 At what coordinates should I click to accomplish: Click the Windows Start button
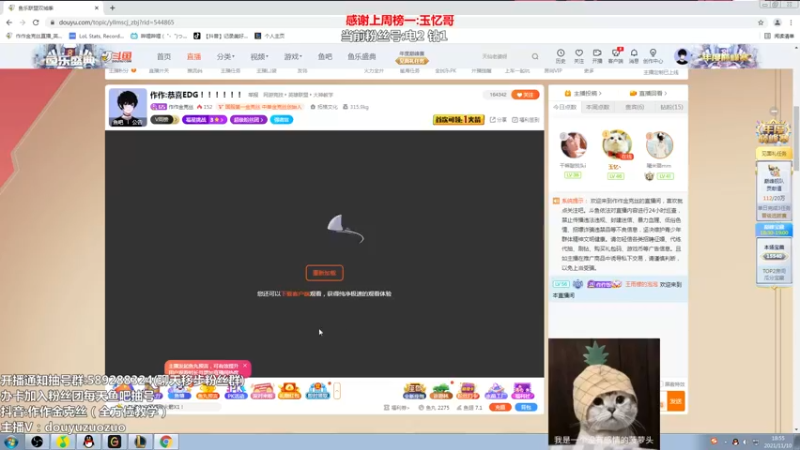click(11, 441)
